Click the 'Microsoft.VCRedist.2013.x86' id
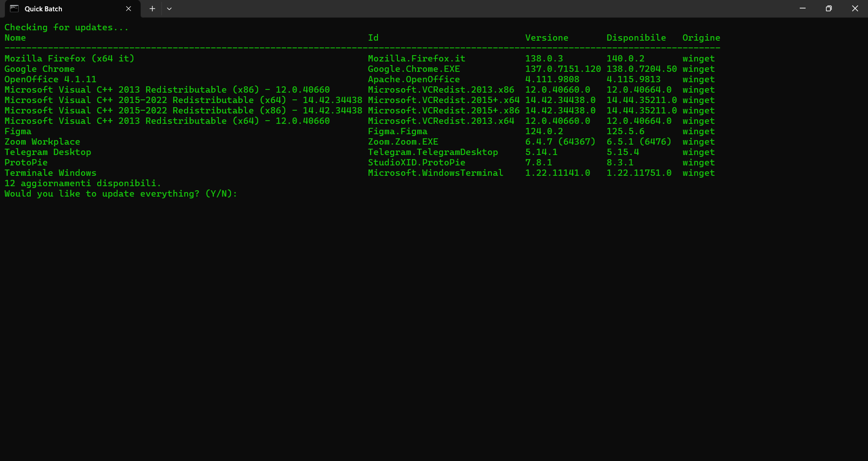The image size is (868, 461). [x=441, y=90]
